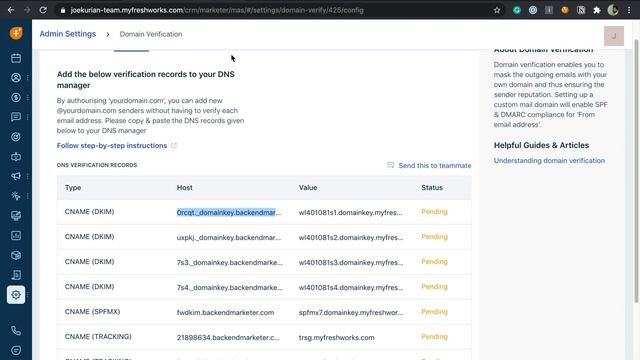The width and height of the screenshot is (640, 360).
Task: Click the address bar URL
Action: coord(217,10)
